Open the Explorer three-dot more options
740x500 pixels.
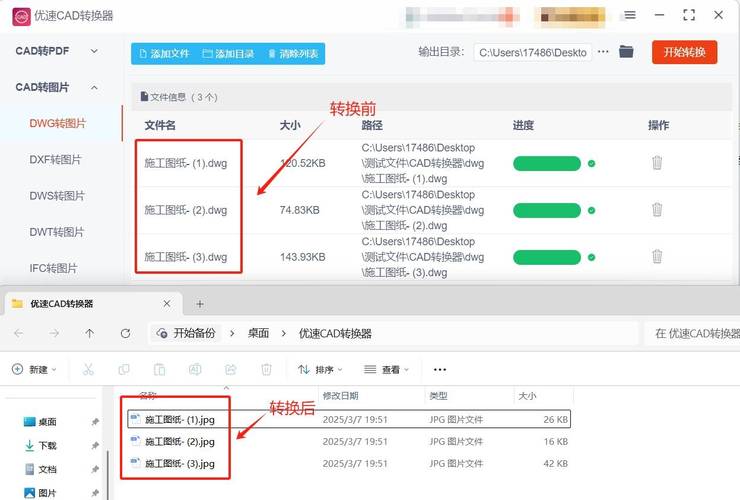pos(440,370)
